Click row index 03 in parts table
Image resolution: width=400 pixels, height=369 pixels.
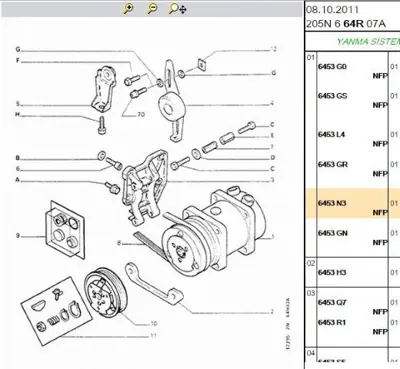[311, 293]
